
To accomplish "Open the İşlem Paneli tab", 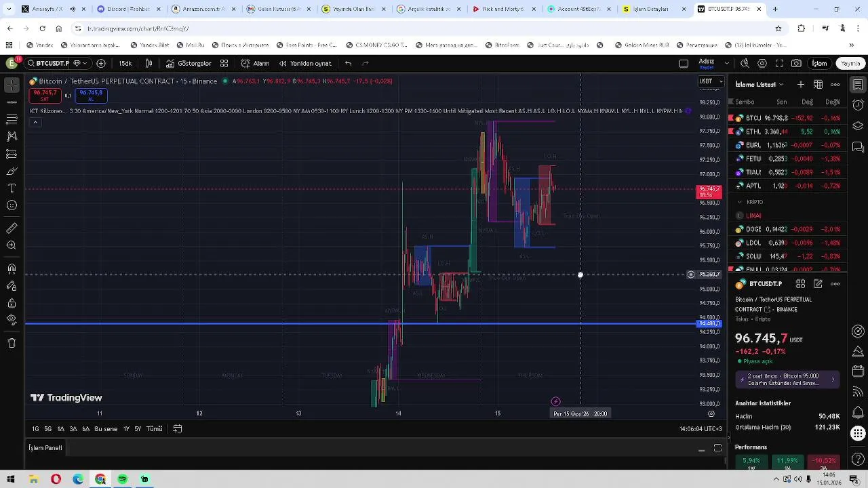I will pyautogui.click(x=45, y=447).
